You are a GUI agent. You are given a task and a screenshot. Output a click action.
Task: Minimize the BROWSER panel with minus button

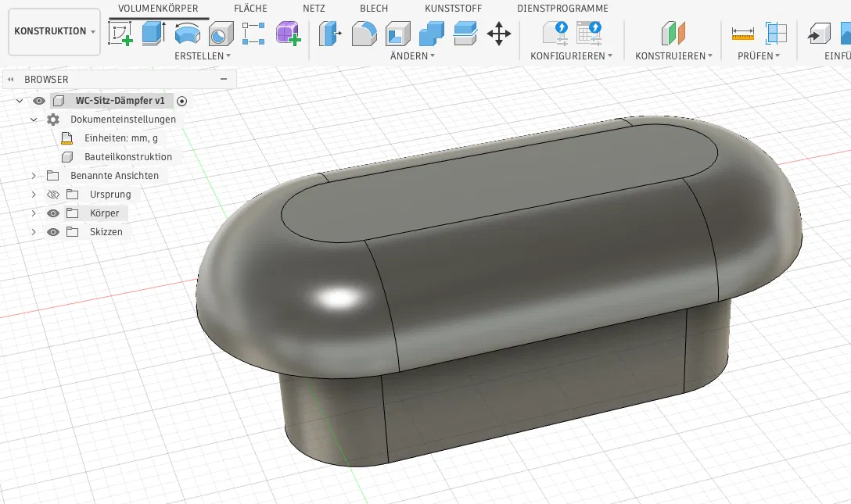click(x=224, y=79)
